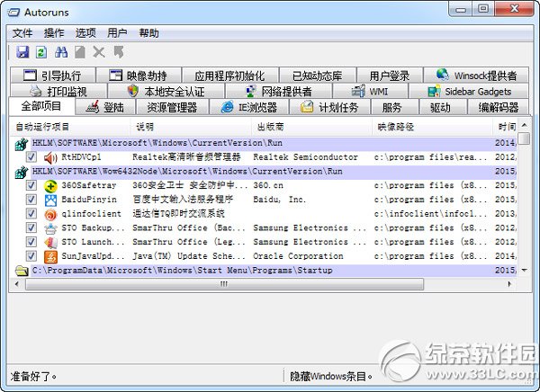Image resolution: width=540 pixels, height=392 pixels.
Task: Sort by the 自动运行项目 column header
Action: coord(70,127)
